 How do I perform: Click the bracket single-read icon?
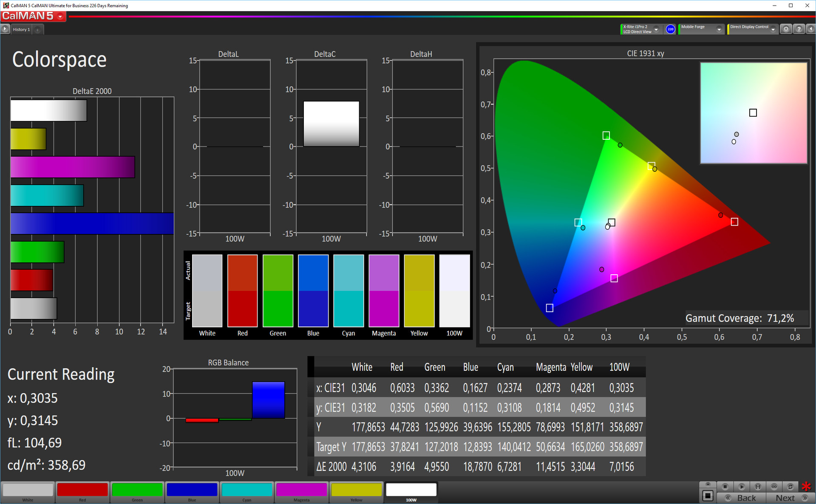point(758,487)
